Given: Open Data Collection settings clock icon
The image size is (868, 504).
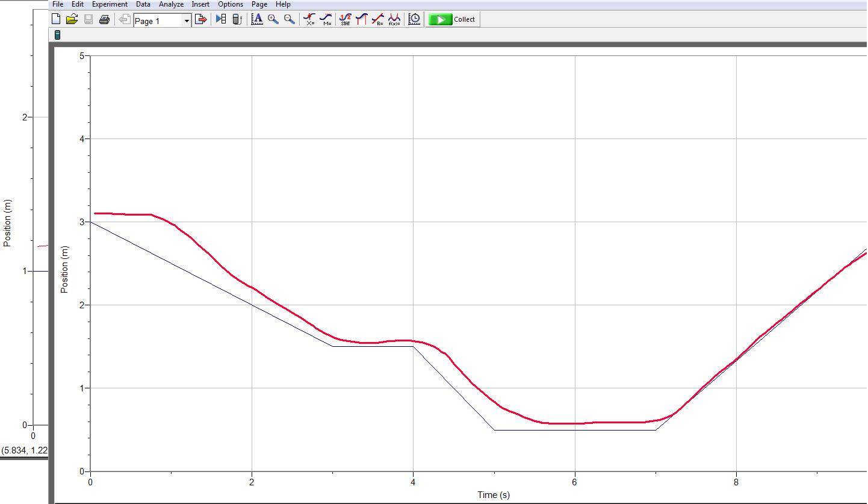Looking at the screenshot, I should (x=414, y=19).
